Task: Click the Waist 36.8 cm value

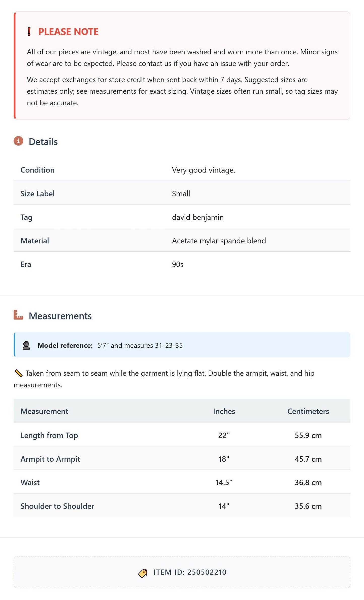Action: [308, 482]
